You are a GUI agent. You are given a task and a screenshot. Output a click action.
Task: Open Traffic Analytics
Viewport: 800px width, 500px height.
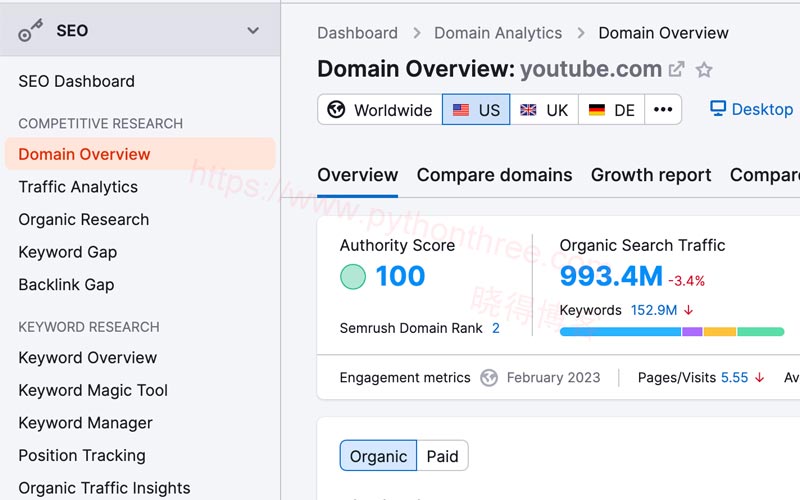[x=78, y=187]
